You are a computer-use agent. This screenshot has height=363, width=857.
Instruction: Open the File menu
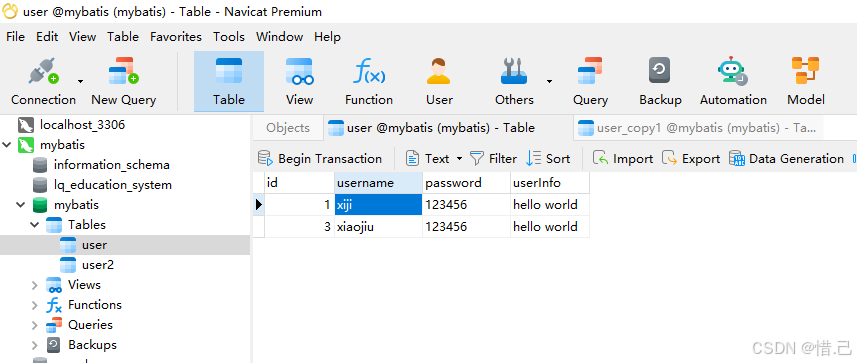(x=15, y=37)
